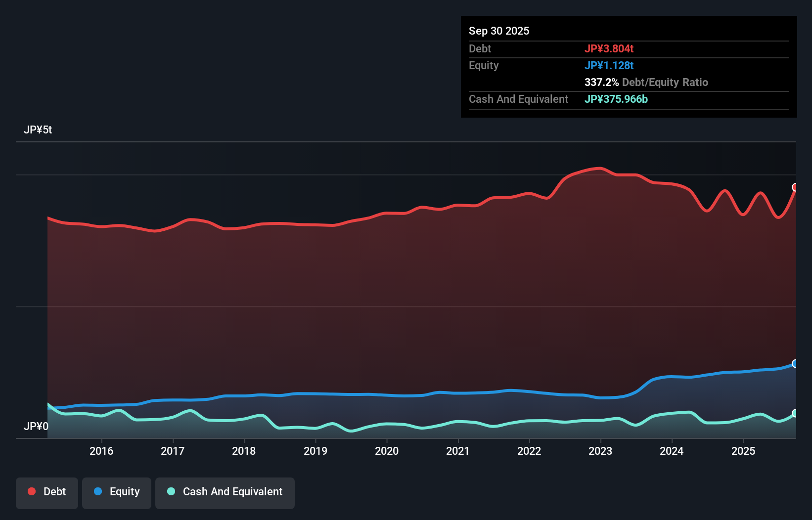Select the red Debt endpoint marker on chart
Image resolution: width=812 pixels, height=520 pixels.
(795, 187)
